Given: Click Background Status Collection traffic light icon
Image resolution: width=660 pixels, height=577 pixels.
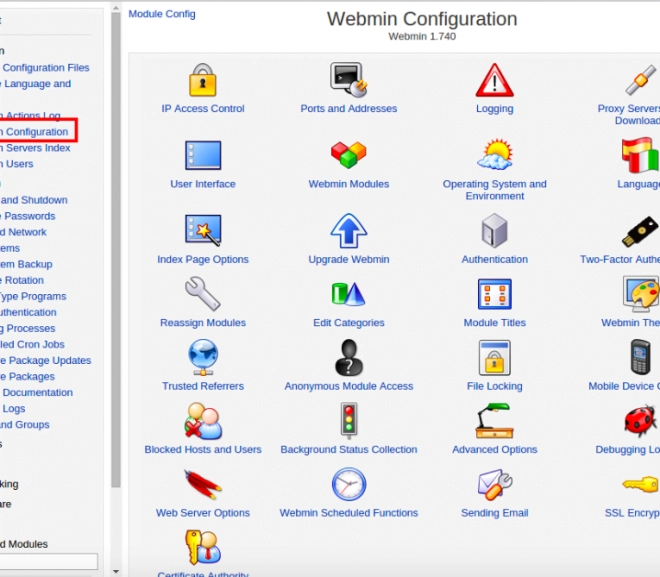Looking at the screenshot, I should click(x=349, y=421).
